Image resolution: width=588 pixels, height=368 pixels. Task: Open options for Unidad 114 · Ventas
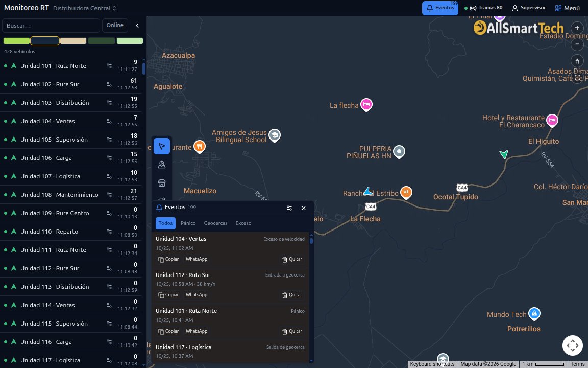click(109, 305)
